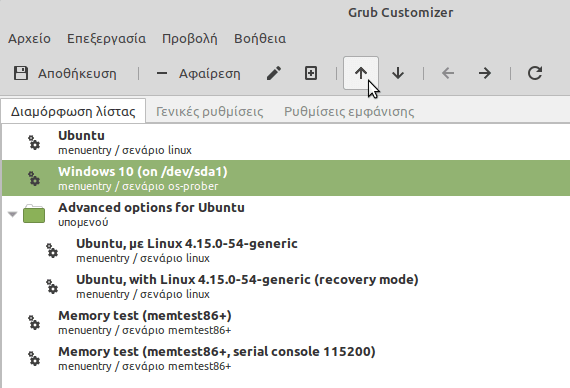This screenshot has width=570, height=388.
Task: Click the save floppy disk icon
Action: point(21,73)
